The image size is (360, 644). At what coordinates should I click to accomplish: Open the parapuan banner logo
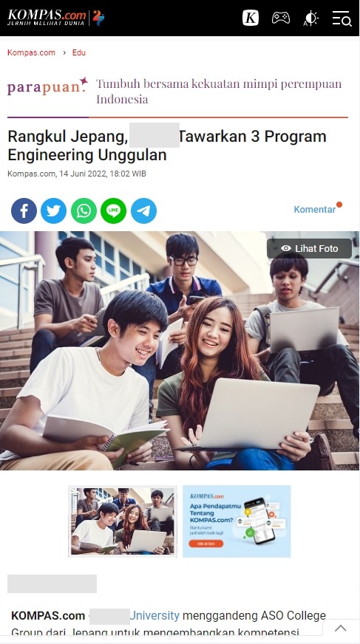pyautogui.click(x=47, y=86)
